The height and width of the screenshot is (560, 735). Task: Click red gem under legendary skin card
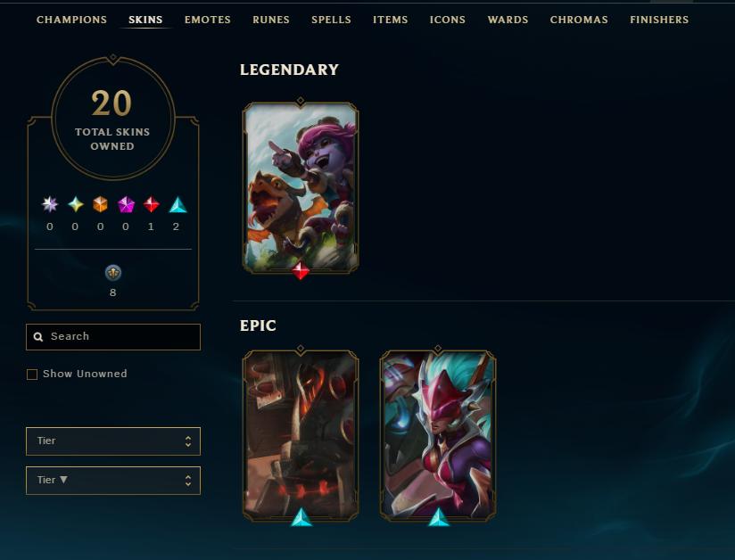coord(301,271)
